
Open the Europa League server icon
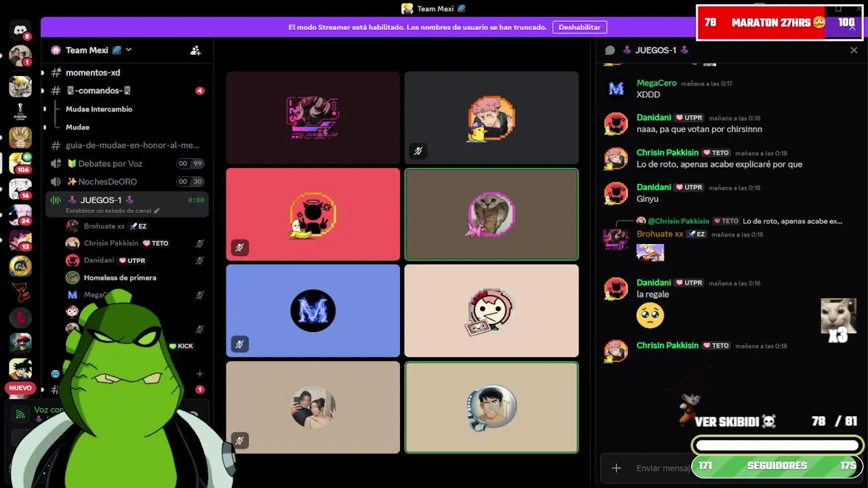coord(20,112)
